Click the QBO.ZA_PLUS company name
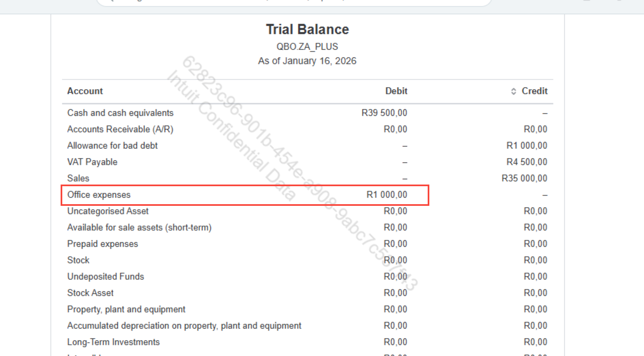The image size is (644, 356). (307, 47)
